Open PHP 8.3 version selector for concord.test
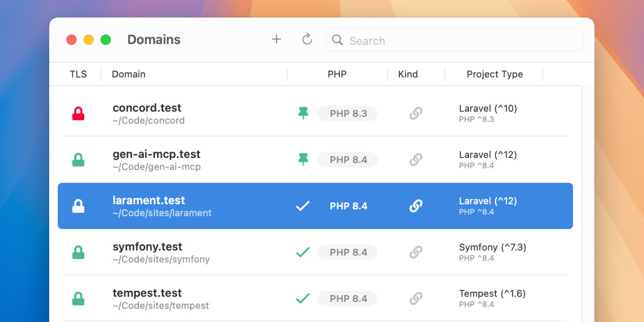644x322 pixels. pyautogui.click(x=348, y=113)
